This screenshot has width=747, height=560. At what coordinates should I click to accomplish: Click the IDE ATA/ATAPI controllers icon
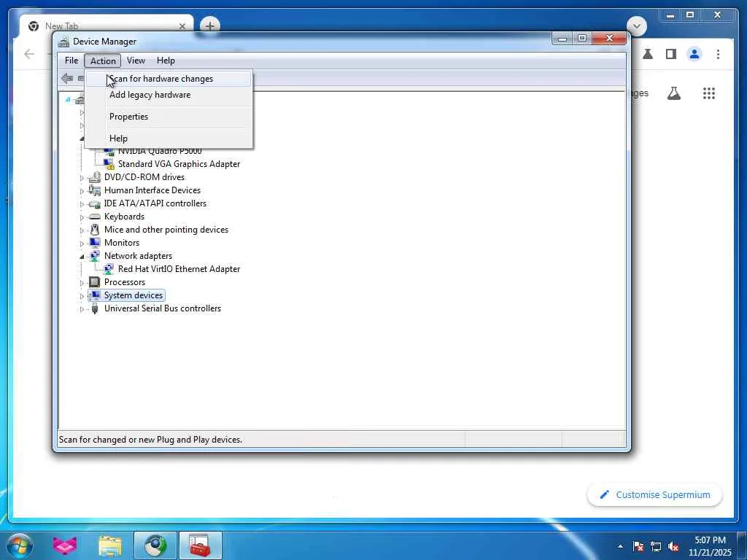pyautogui.click(x=95, y=204)
